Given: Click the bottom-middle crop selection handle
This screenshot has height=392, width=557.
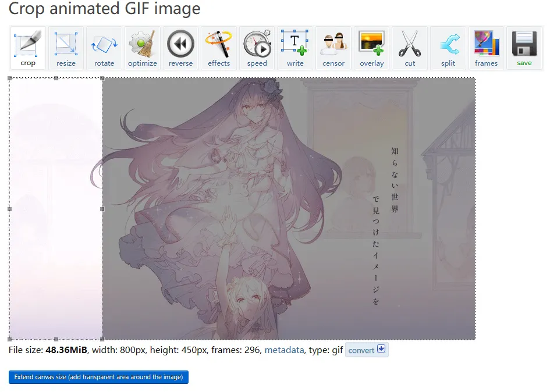Looking at the screenshot, I should 56,339.
